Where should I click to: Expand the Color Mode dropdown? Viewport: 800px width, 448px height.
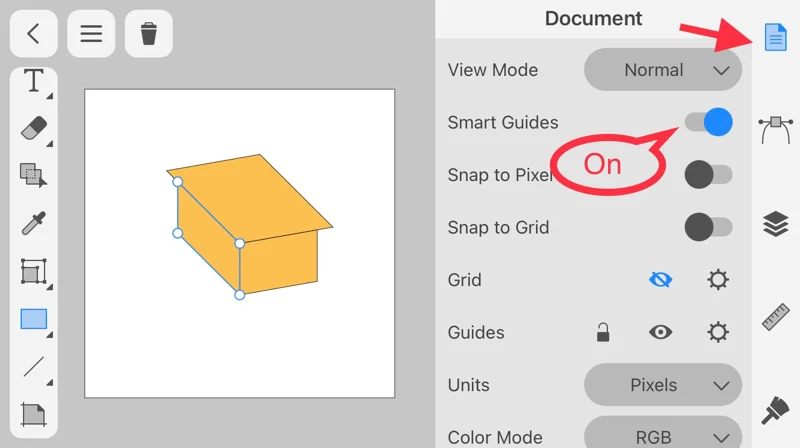pyautogui.click(x=662, y=436)
